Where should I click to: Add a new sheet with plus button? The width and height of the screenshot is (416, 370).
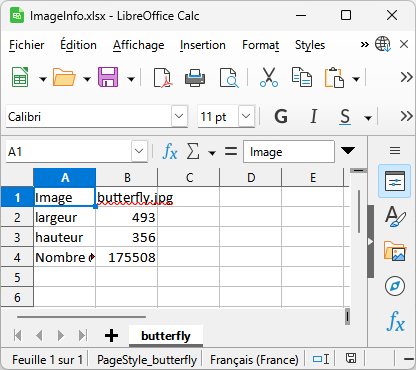coord(111,335)
